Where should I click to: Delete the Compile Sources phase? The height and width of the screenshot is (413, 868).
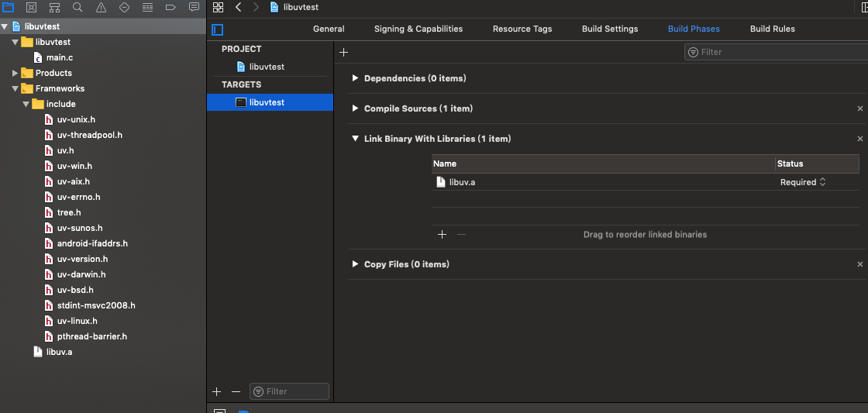tap(859, 109)
